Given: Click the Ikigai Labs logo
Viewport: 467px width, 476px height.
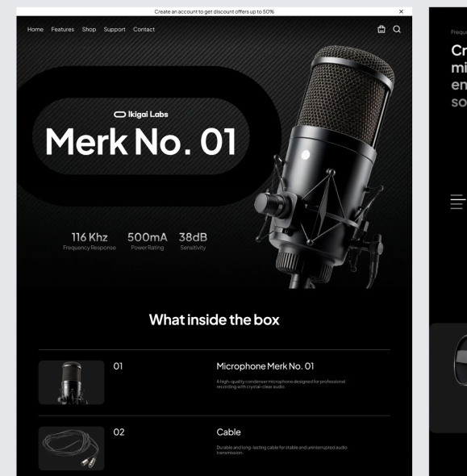Looking at the screenshot, I should click(141, 115).
